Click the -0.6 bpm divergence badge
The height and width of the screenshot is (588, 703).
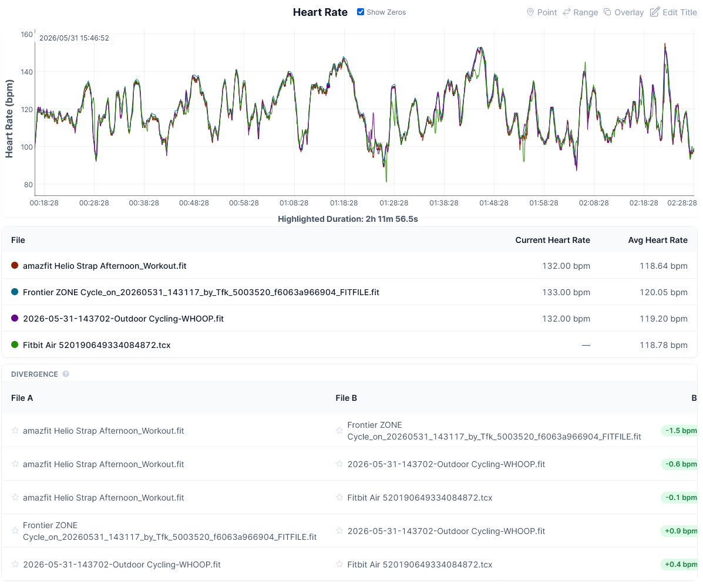pos(680,464)
